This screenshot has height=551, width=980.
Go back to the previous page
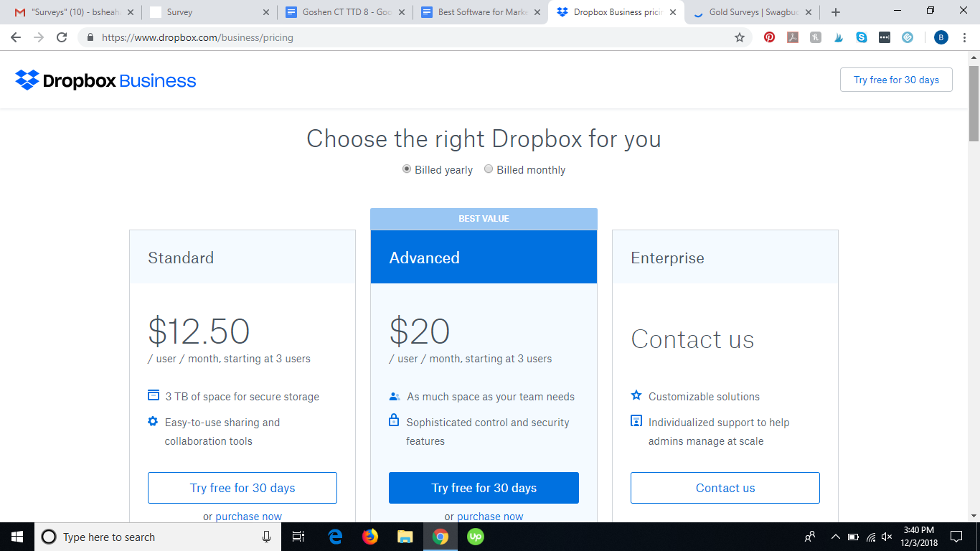tap(16, 37)
